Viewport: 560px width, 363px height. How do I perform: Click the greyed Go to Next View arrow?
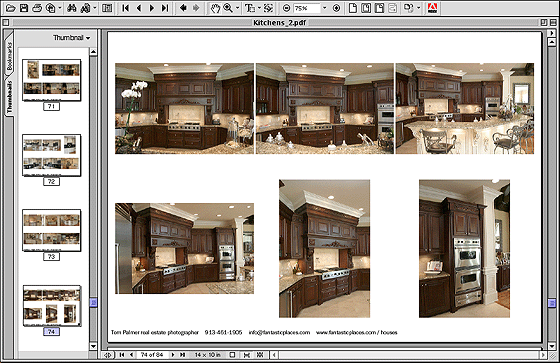196,8
